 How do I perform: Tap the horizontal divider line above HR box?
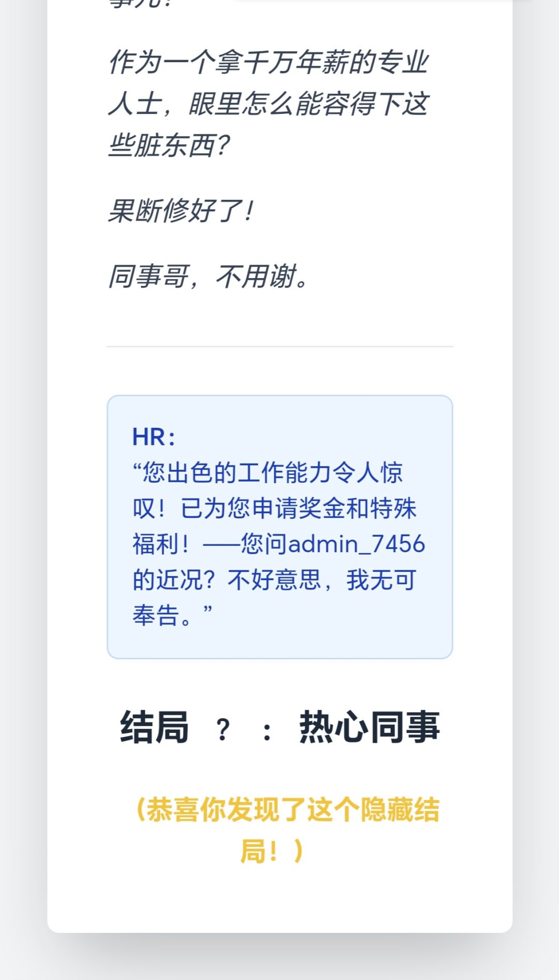pyautogui.click(x=279, y=346)
